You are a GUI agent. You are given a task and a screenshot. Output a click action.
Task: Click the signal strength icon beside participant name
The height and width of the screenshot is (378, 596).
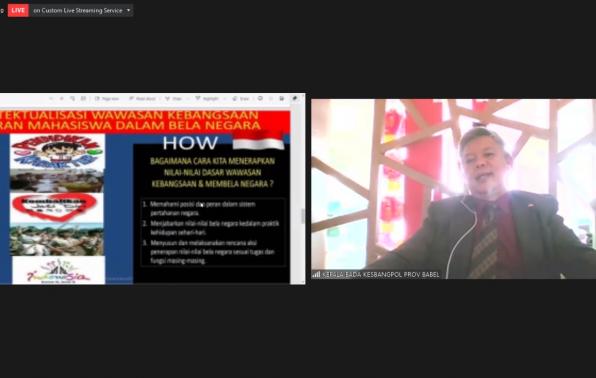point(316,274)
